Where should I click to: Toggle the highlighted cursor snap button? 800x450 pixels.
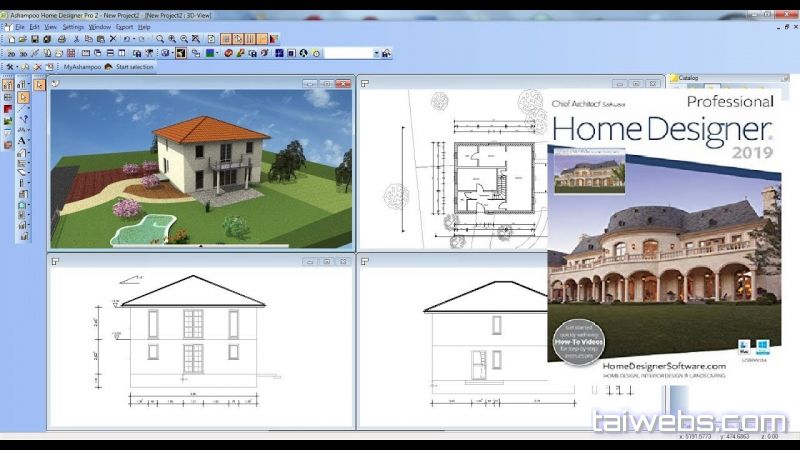point(238,39)
